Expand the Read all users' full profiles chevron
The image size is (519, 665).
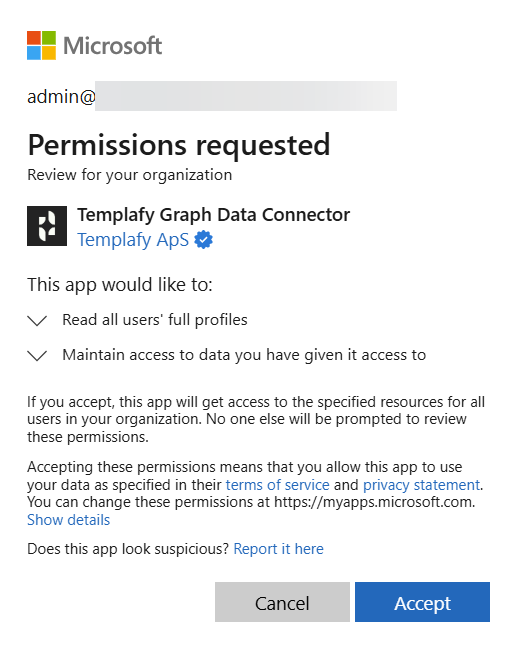pos(37,320)
